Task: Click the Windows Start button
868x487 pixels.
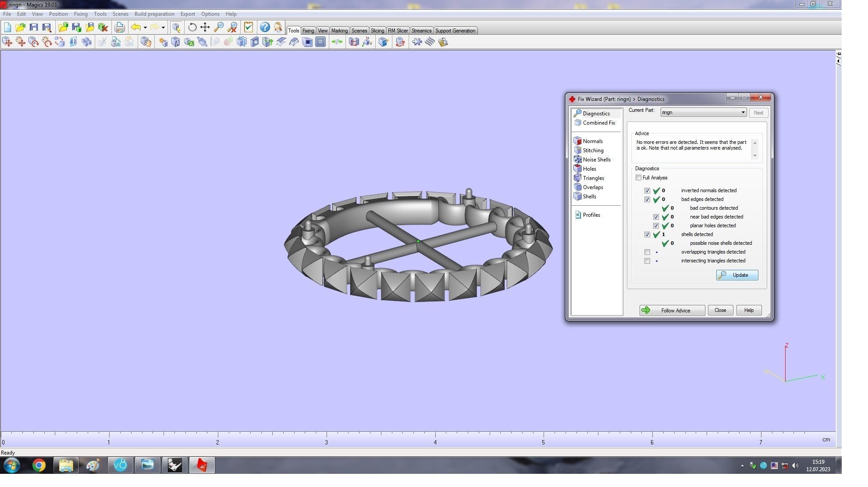Action: [x=12, y=466]
